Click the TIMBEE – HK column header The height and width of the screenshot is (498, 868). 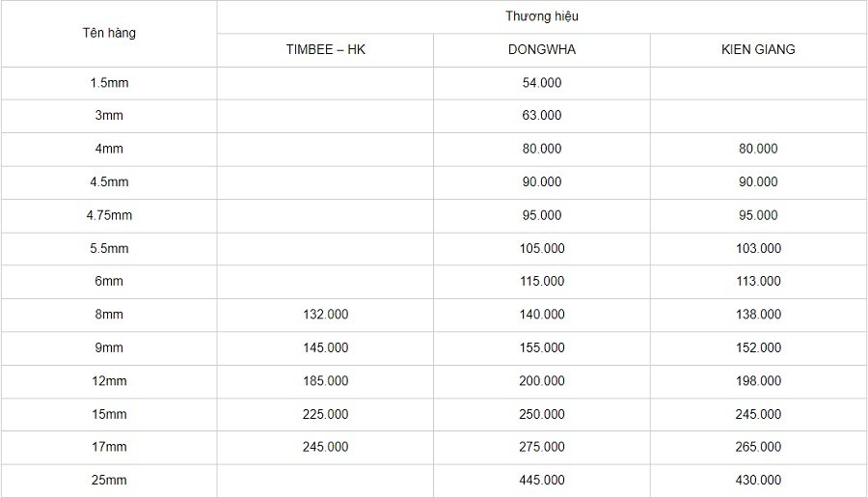pyautogui.click(x=325, y=50)
